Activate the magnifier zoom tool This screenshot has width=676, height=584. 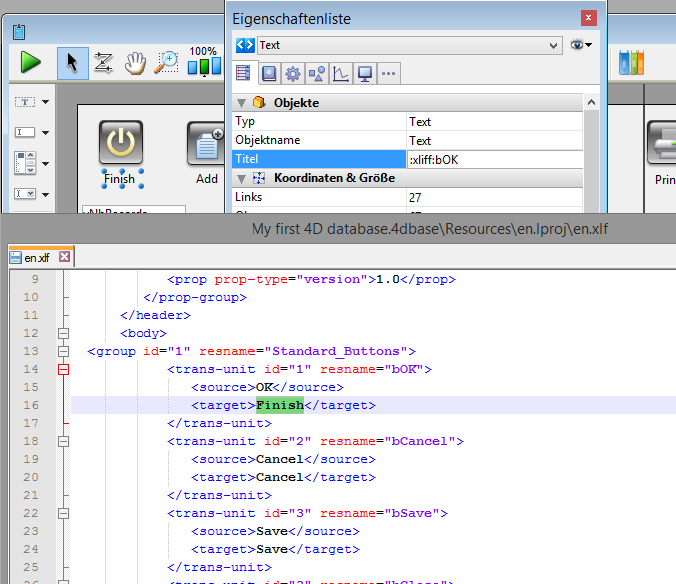(x=166, y=63)
